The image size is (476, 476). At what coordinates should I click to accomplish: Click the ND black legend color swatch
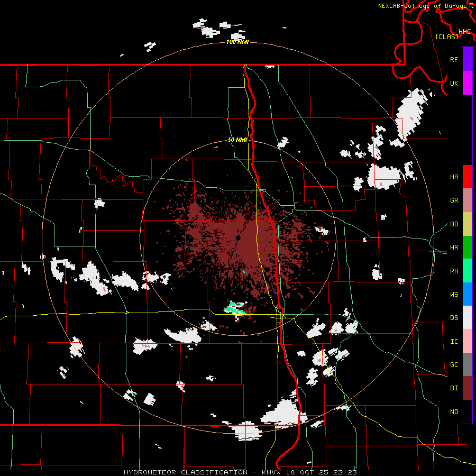(x=467, y=411)
